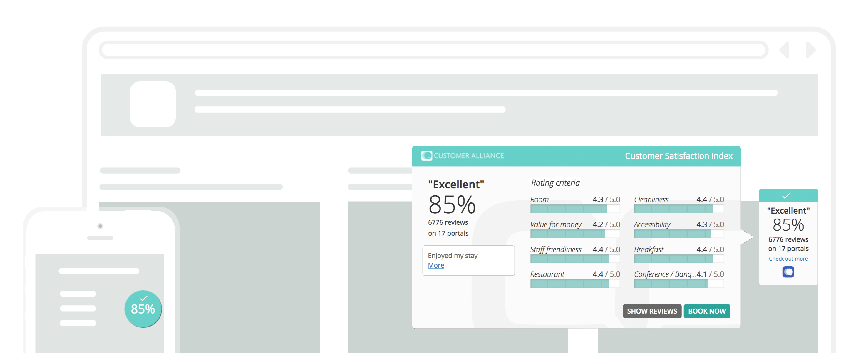868x353 pixels.
Task: Click "6776 reviews" text in main widget
Action: (x=448, y=222)
